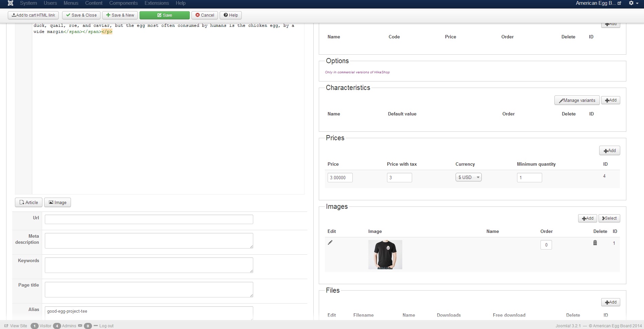644x329 pixels.
Task: Add a new characteristic
Action: [611, 100]
